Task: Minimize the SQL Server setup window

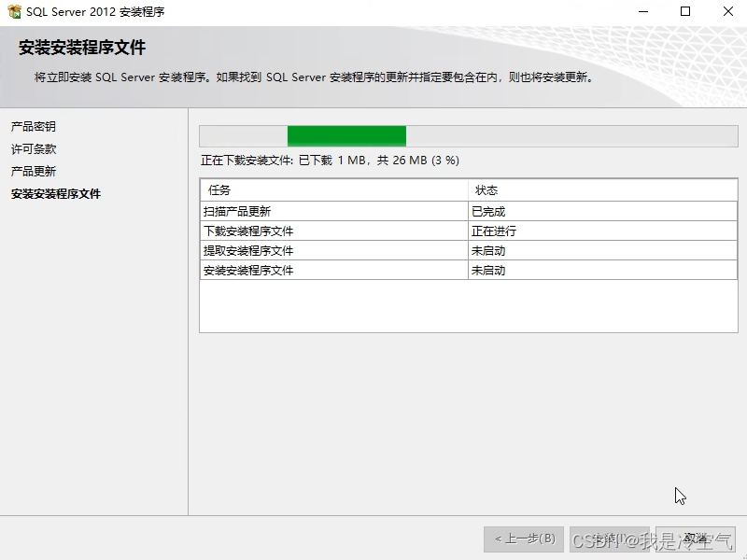Action: pyautogui.click(x=643, y=11)
